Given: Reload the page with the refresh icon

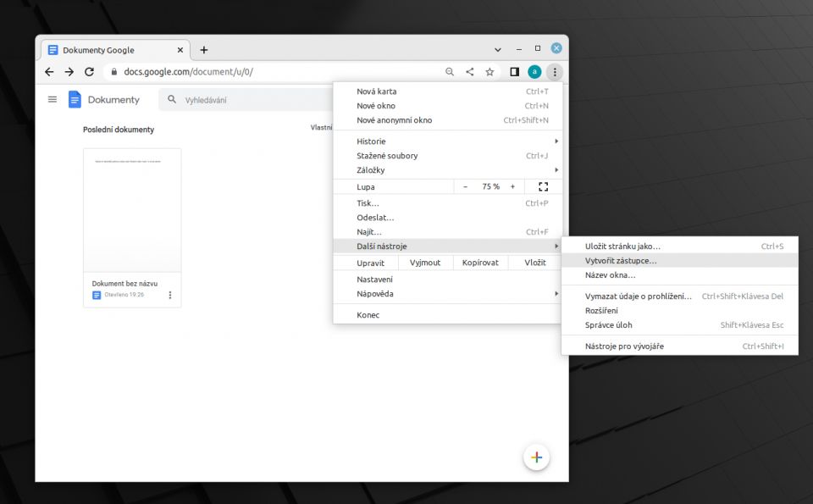Looking at the screenshot, I should point(89,71).
